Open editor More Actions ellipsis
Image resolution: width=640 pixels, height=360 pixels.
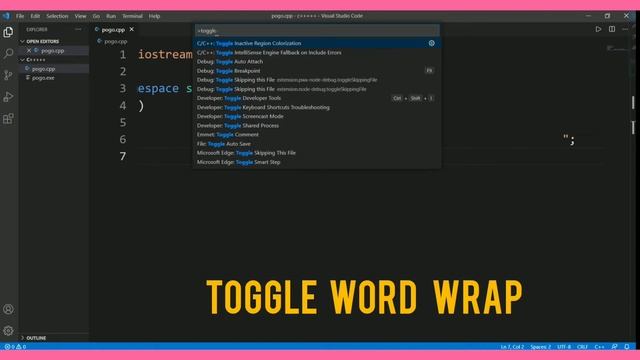tap(625, 29)
